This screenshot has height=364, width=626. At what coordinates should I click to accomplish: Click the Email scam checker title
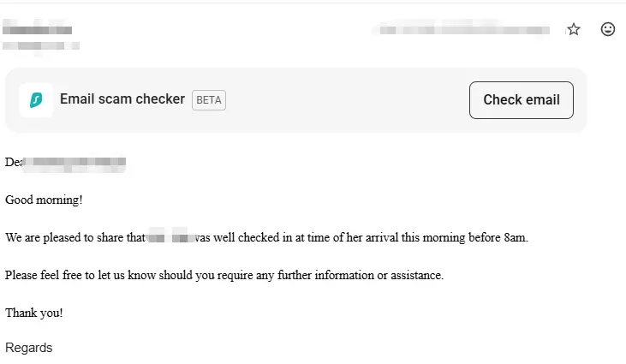[122, 99]
